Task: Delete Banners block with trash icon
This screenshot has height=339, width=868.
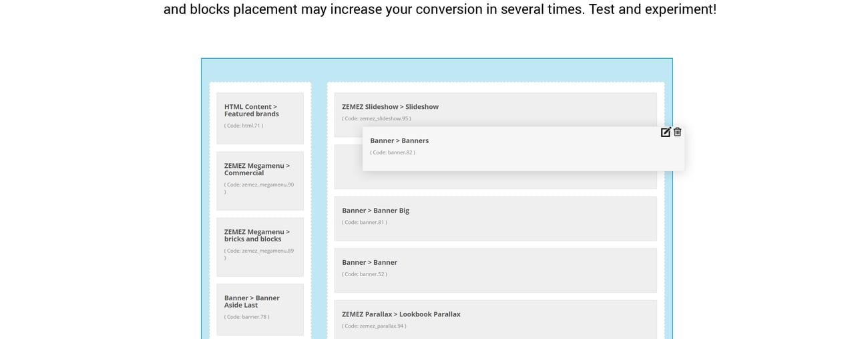Action: click(x=677, y=132)
